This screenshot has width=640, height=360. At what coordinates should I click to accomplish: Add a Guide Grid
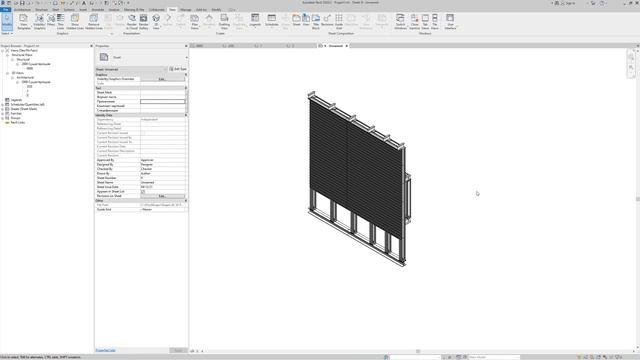(x=339, y=22)
